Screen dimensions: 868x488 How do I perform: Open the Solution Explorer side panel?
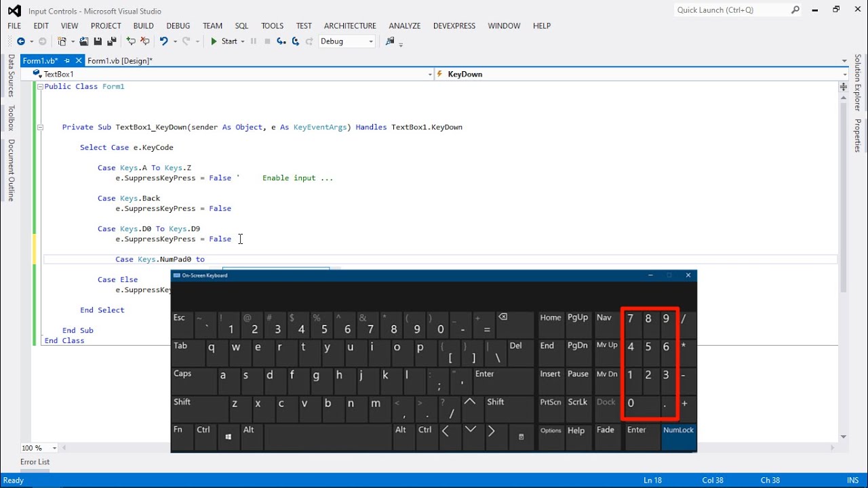point(857,83)
